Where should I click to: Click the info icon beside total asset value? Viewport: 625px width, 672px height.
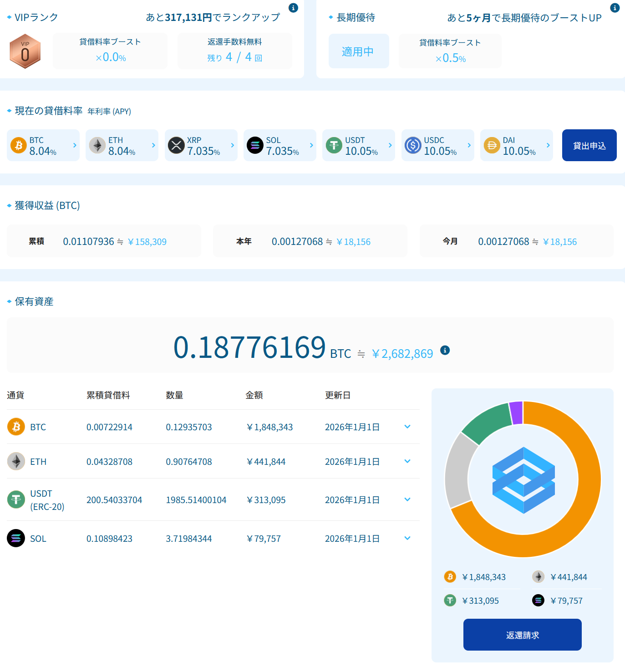tap(445, 350)
